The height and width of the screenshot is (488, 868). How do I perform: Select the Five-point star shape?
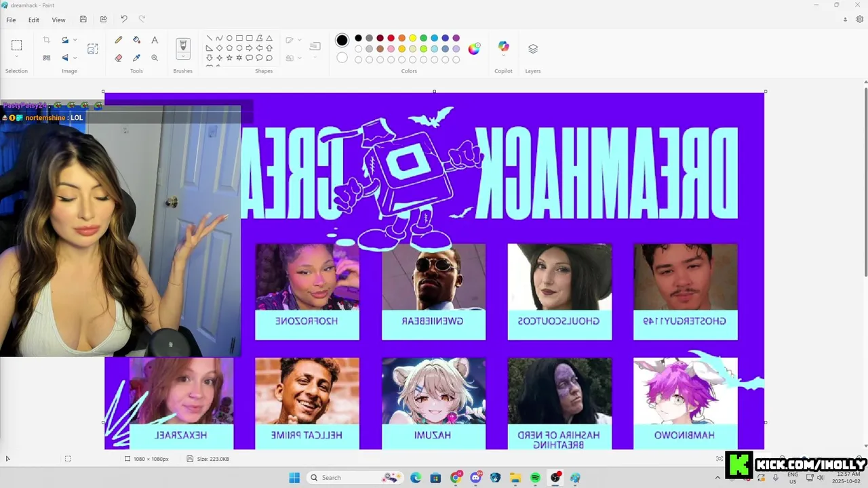pos(229,58)
